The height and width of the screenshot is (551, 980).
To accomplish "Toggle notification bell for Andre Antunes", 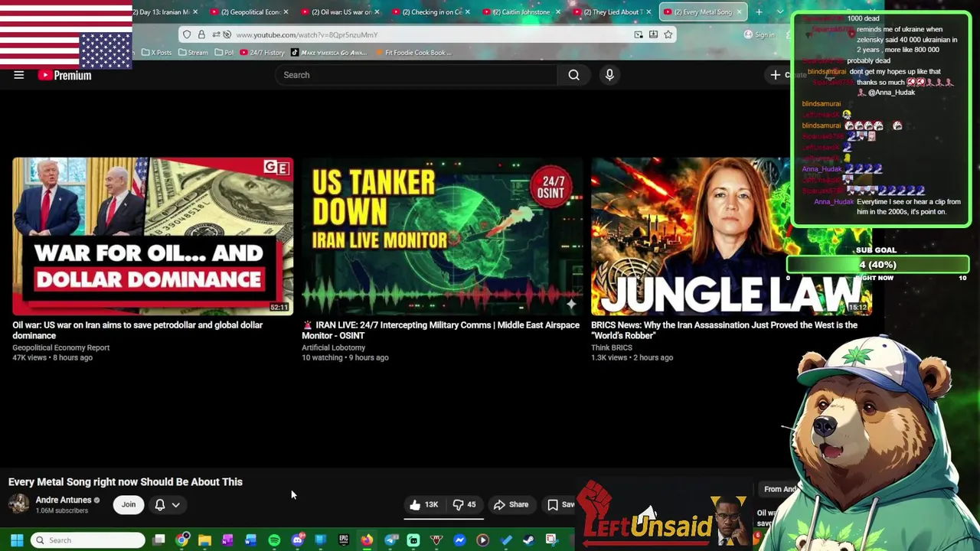I will 160,505.
